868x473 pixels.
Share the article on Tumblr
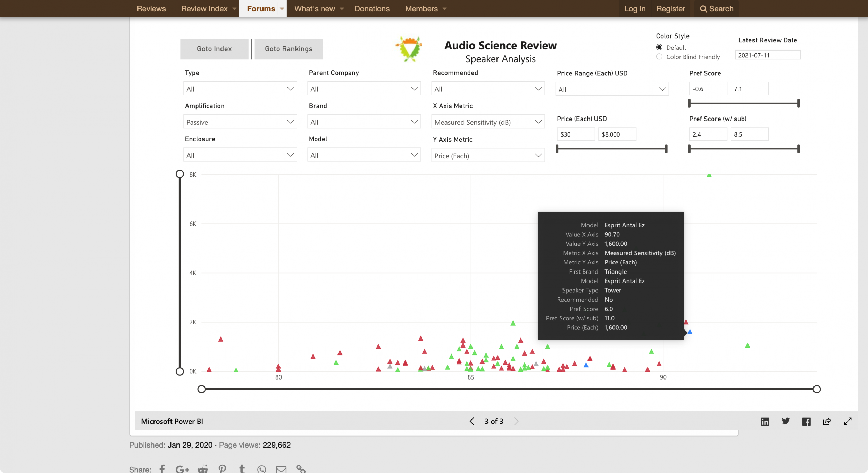(242, 469)
